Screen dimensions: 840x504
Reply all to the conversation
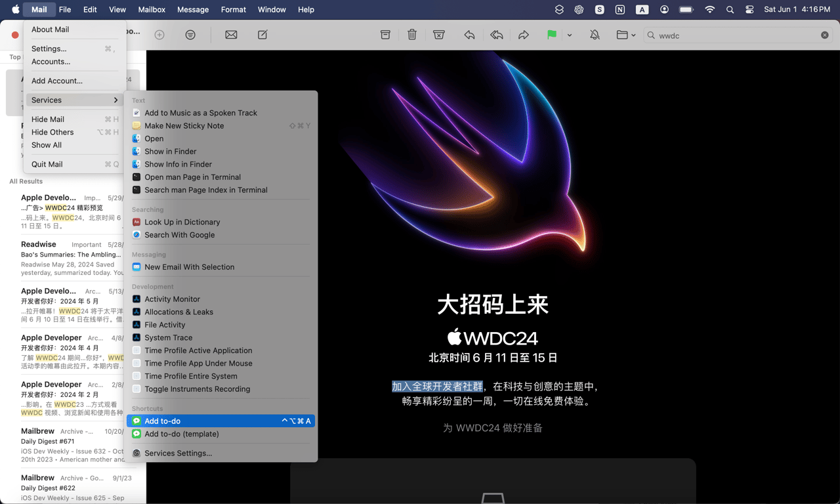click(495, 35)
